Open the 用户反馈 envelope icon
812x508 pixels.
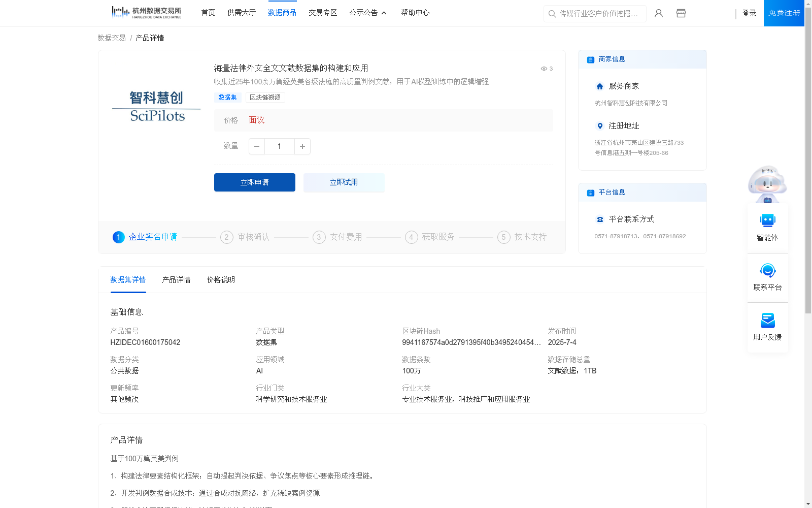767,320
